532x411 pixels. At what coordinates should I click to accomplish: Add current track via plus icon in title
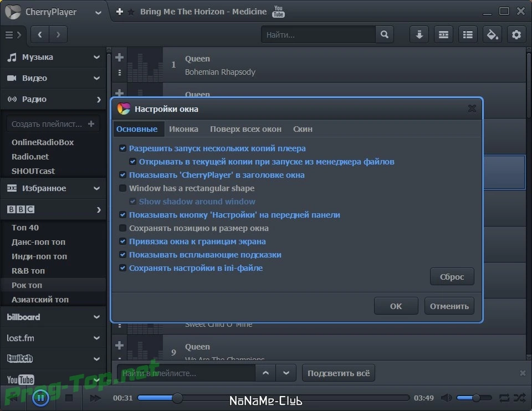(120, 12)
